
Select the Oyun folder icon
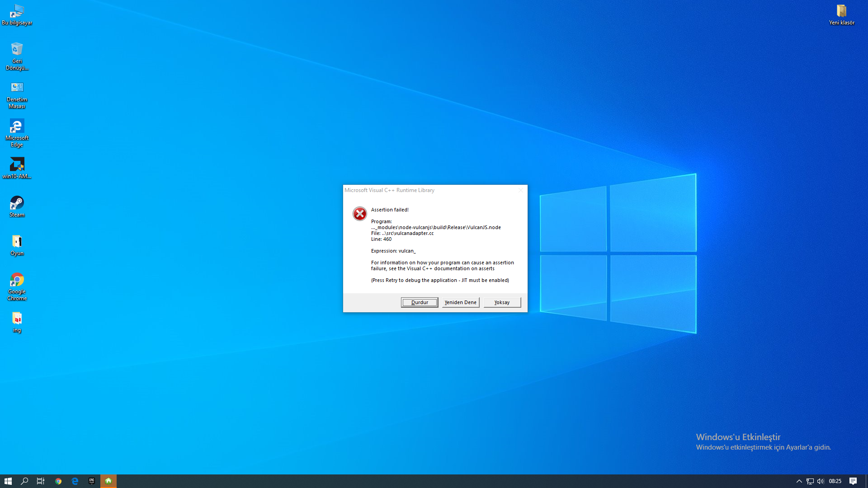point(17,245)
